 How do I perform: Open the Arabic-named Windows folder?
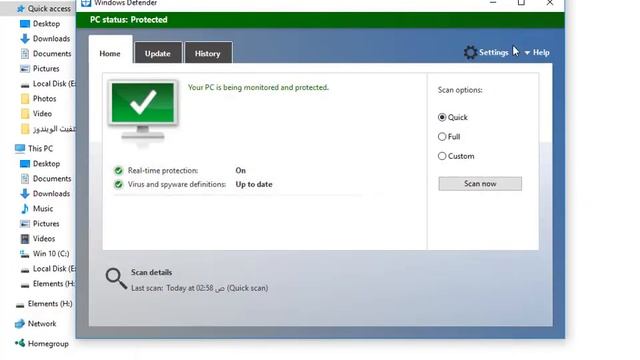tap(47, 129)
